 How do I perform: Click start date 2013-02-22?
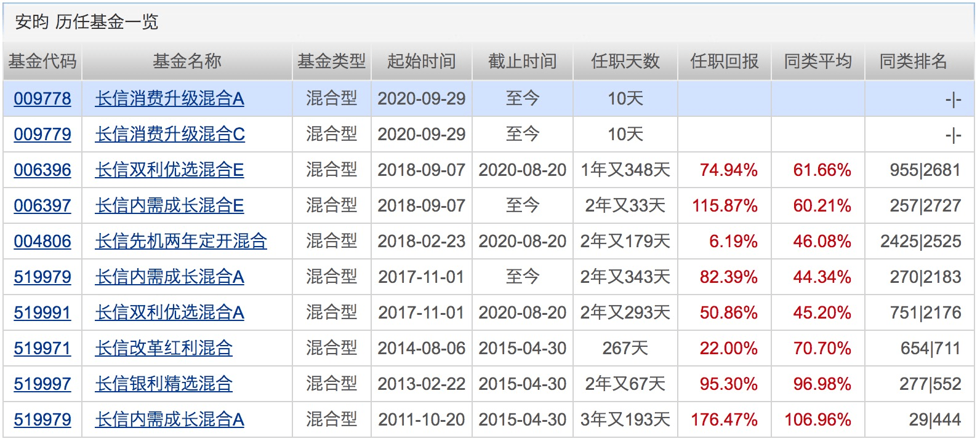[x=422, y=384]
